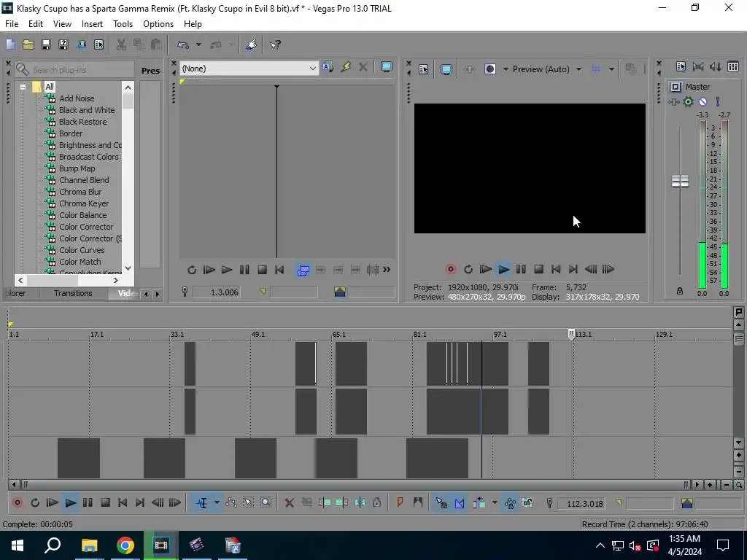Open the Insert menu
The image size is (747, 560).
[x=92, y=24]
